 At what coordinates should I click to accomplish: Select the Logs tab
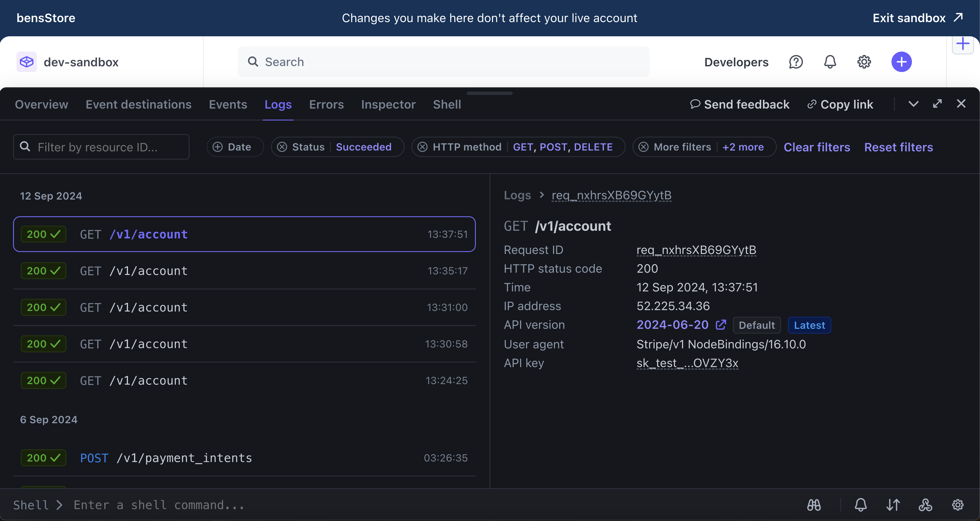coord(278,104)
